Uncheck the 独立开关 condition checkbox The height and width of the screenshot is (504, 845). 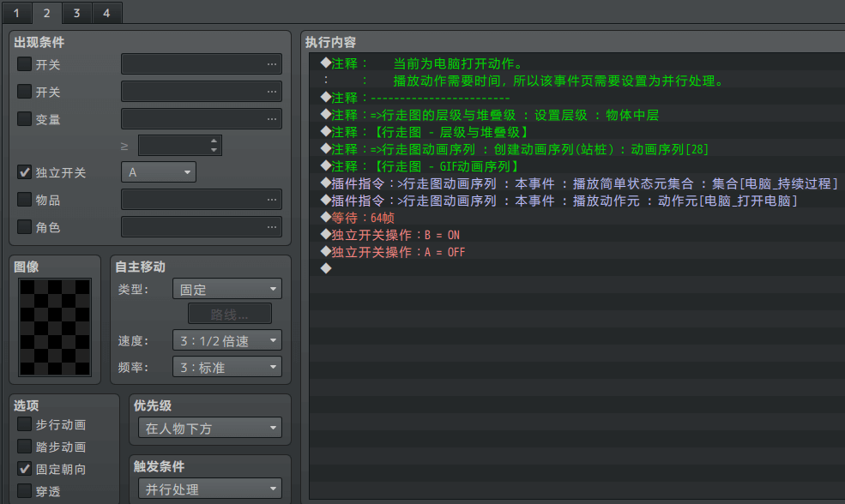click(x=25, y=172)
